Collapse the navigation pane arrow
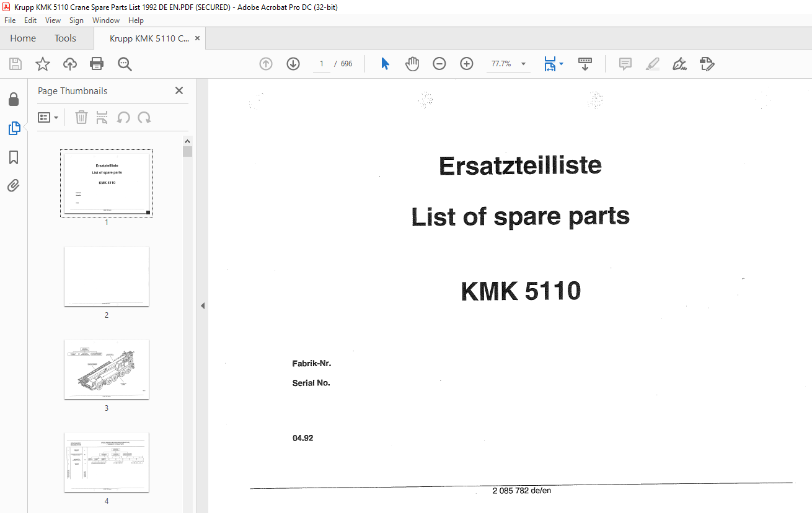Image resolution: width=812 pixels, height=513 pixels. [x=202, y=305]
